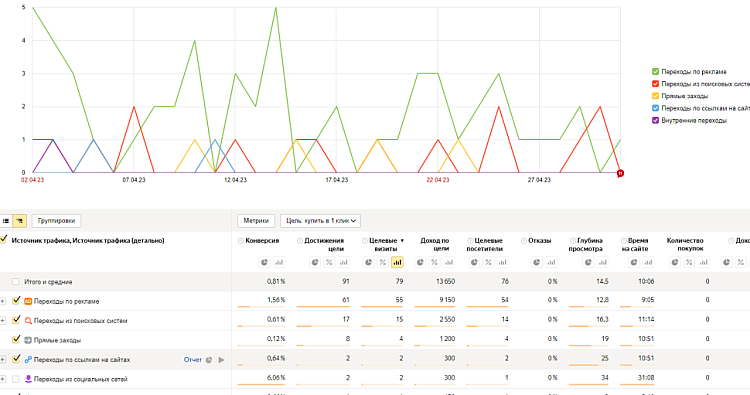Click play arrow icon in links row
This screenshot has width=750, height=395.
(x=221, y=360)
